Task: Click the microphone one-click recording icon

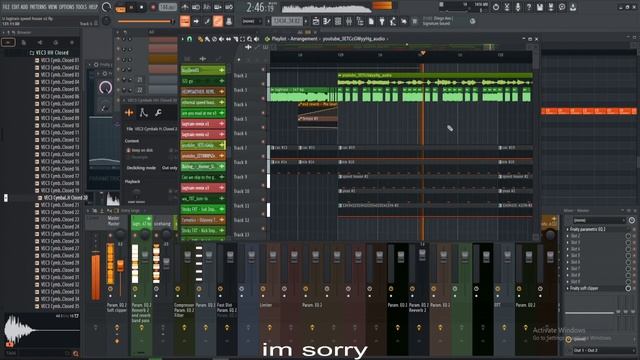Action: 518,7
